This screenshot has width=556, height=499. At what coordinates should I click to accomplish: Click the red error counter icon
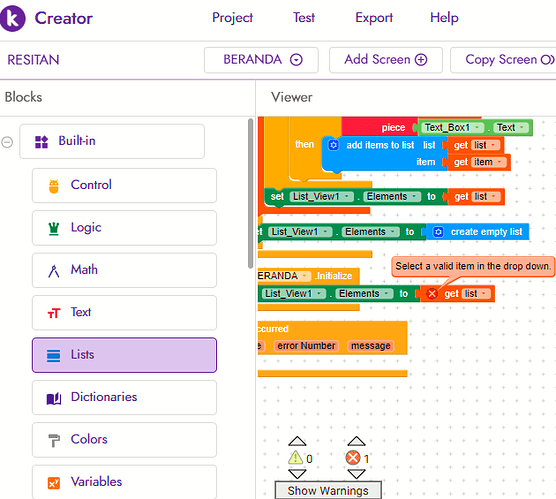(353, 458)
